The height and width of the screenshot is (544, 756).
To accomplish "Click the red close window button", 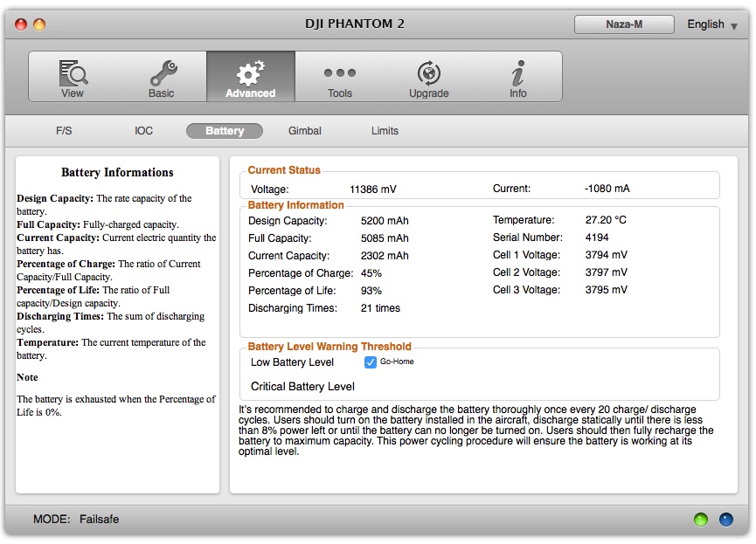I will pyautogui.click(x=21, y=24).
